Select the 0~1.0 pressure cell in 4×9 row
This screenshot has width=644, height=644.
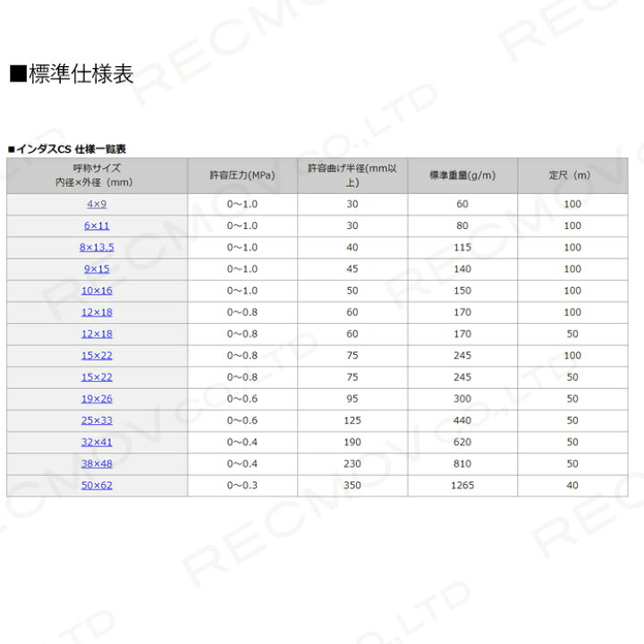click(242, 204)
